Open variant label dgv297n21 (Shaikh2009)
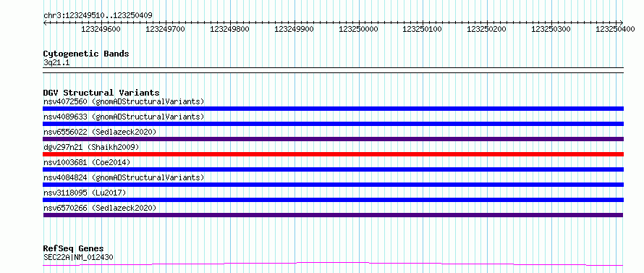The width and height of the screenshot is (644, 273). click(91, 147)
